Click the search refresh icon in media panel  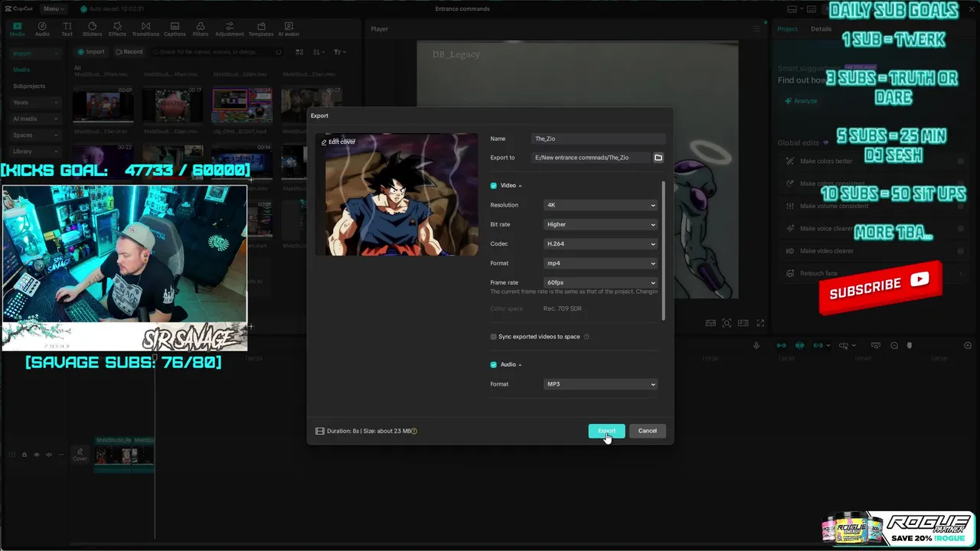click(x=279, y=52)
